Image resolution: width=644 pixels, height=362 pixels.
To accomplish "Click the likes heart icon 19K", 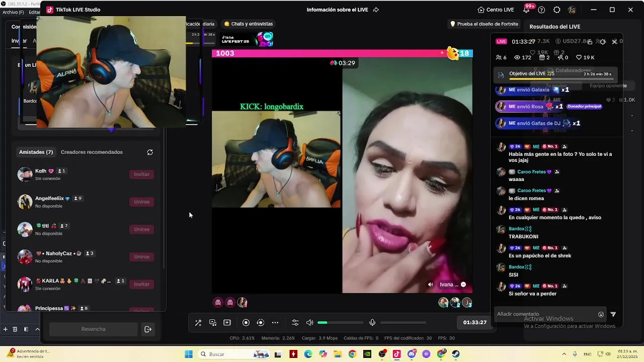I will coord(579,57).
